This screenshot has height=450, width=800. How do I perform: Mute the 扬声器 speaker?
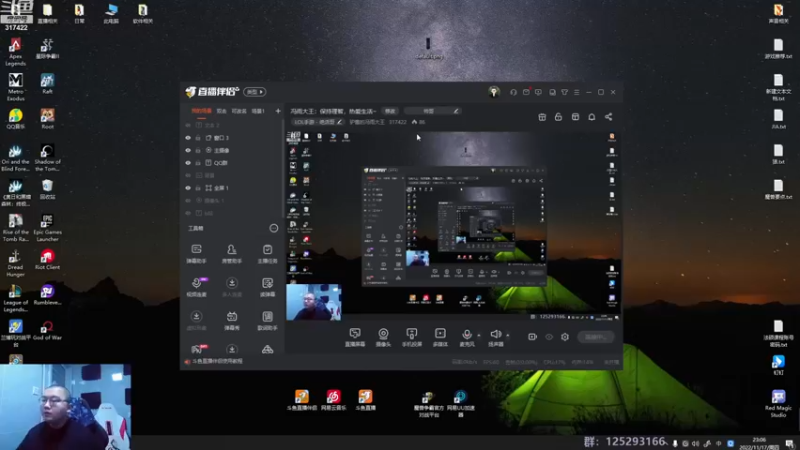(x=495, y=337)
